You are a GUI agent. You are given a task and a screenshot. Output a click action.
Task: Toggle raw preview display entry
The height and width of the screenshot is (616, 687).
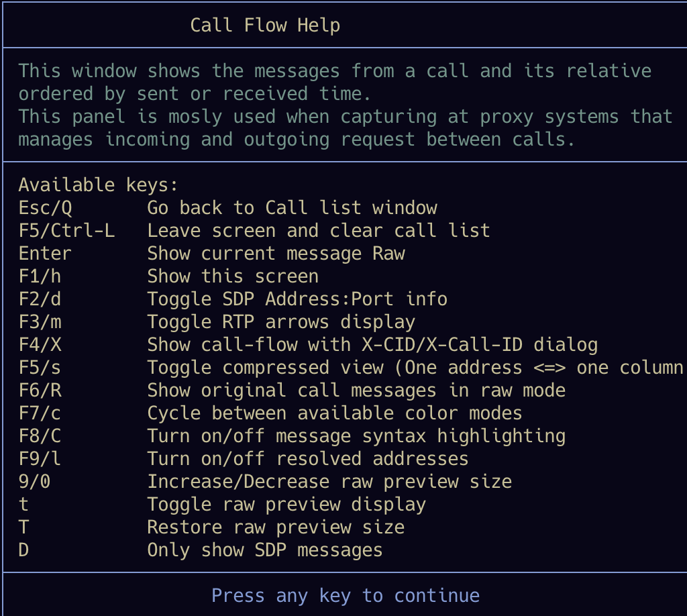286,505
